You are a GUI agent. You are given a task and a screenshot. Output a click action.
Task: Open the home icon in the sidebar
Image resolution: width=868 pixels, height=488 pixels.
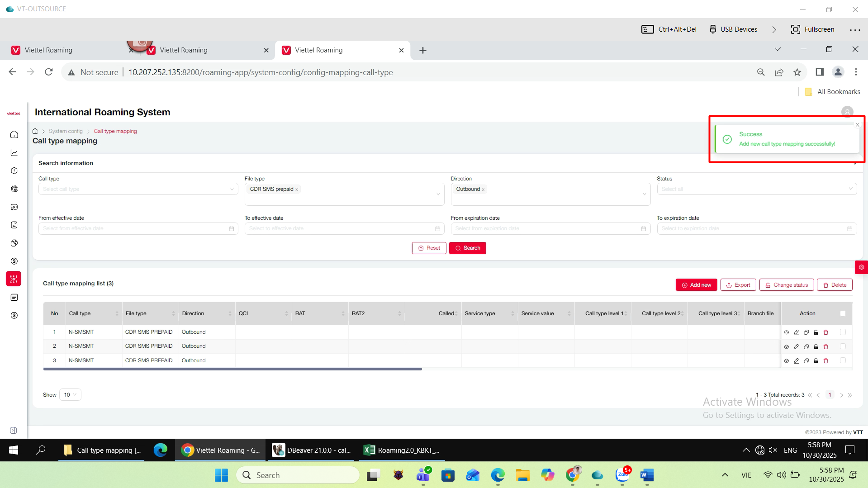pyautogui.click(x=14, y=134)
